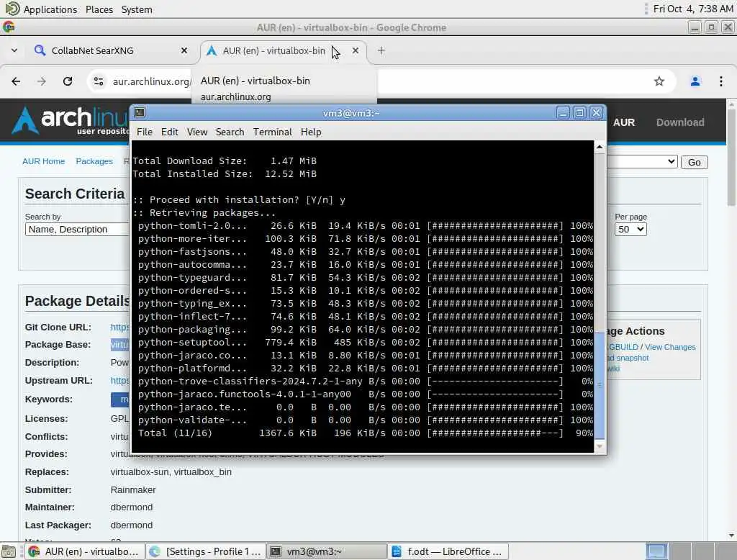Open the terminal Help menu
This screenshot has width=737, height=560.
(311, 132)
